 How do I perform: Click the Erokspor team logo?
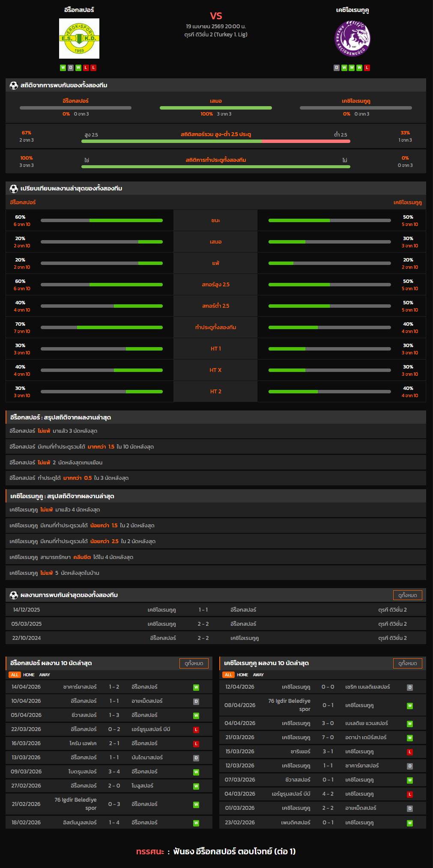click(x=79, y=39)
